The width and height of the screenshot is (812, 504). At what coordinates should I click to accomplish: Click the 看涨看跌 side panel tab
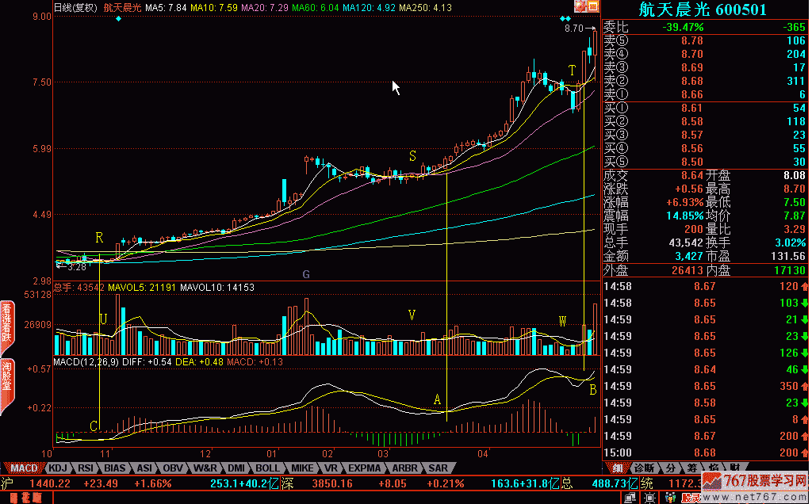click(6, 321)
